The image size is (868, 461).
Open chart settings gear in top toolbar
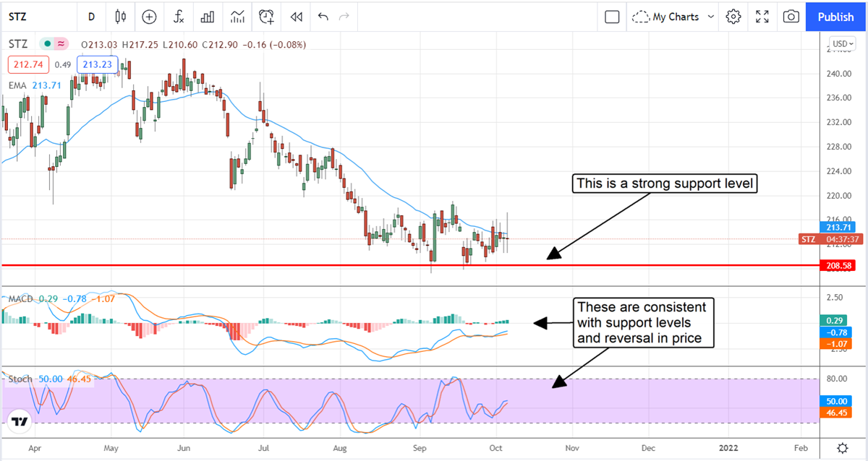[733, 16]
